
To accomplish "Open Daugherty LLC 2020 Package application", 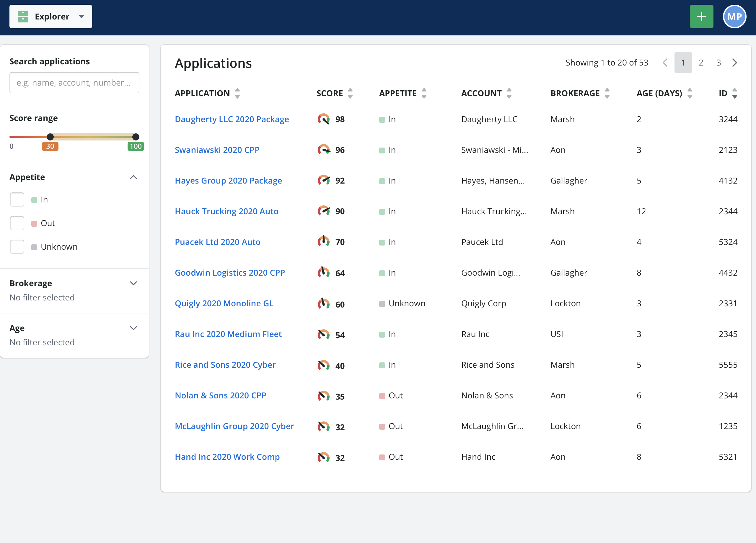I will (x=232, y=119).
